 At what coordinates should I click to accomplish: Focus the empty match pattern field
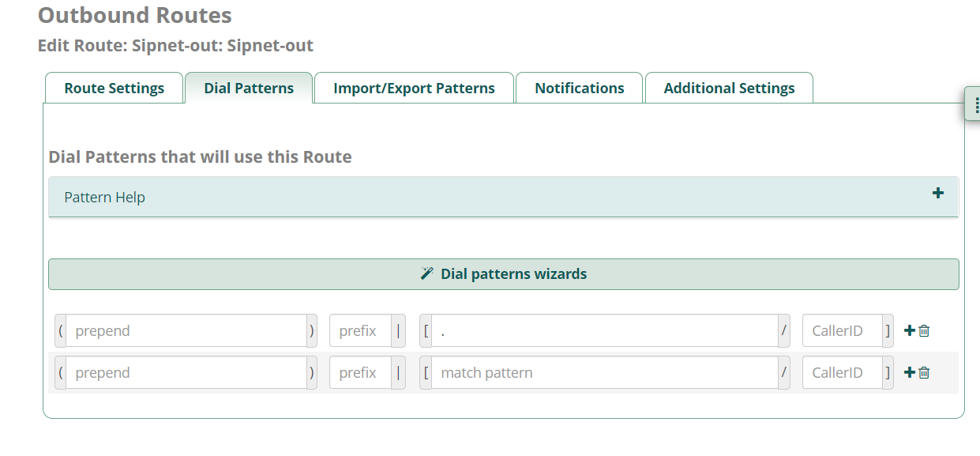(605, 372)
